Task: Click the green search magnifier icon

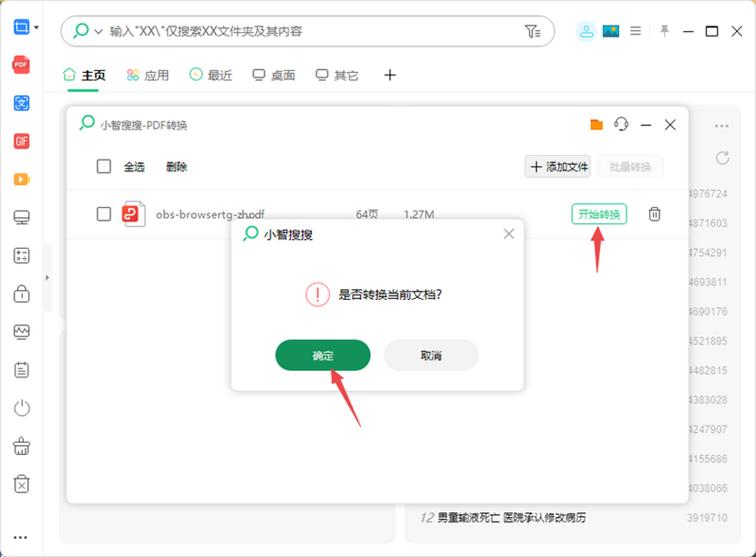Action: pos(81,31)
